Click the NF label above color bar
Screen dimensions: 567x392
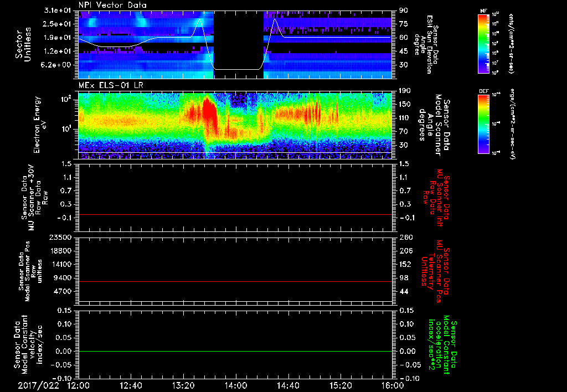(x=483, y=11)
